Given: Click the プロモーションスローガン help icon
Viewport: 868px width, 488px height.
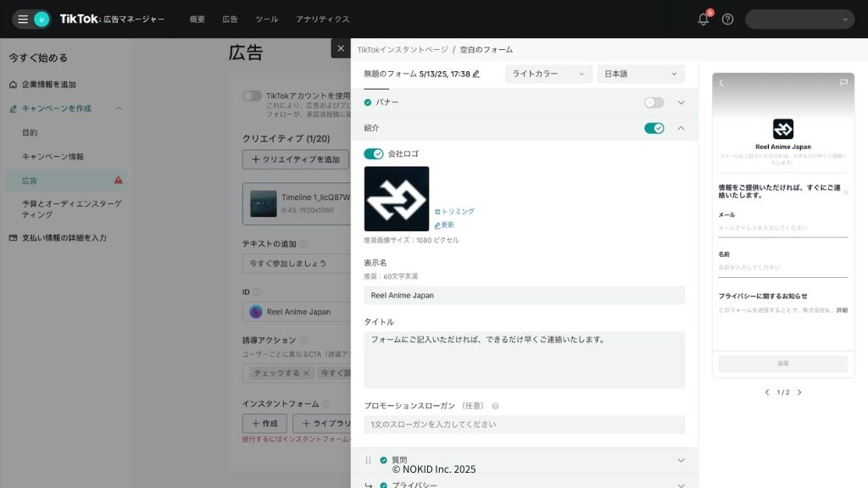Looking at the screenshot, I should [495, 406].
